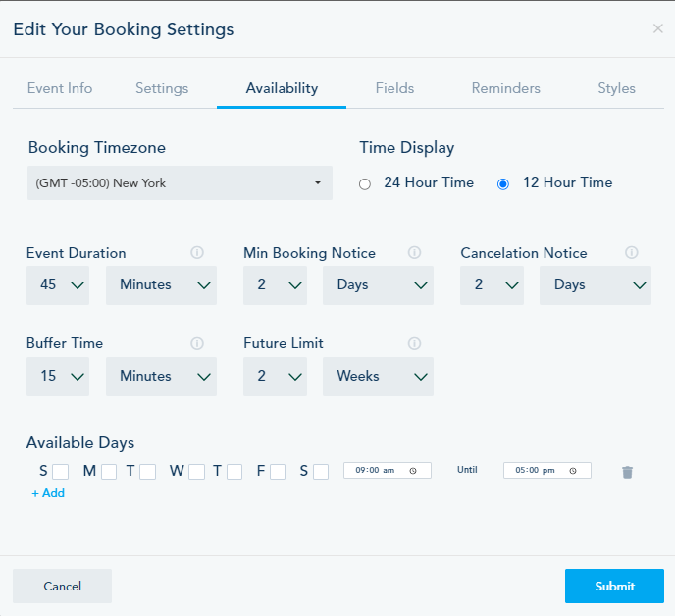Open the Min Booking Notice value dropdown
675x616 pixels.
click(275, 285)
